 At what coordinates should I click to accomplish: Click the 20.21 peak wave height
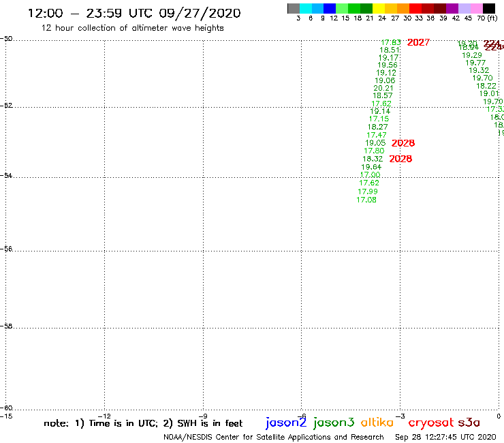click(383, 88)
